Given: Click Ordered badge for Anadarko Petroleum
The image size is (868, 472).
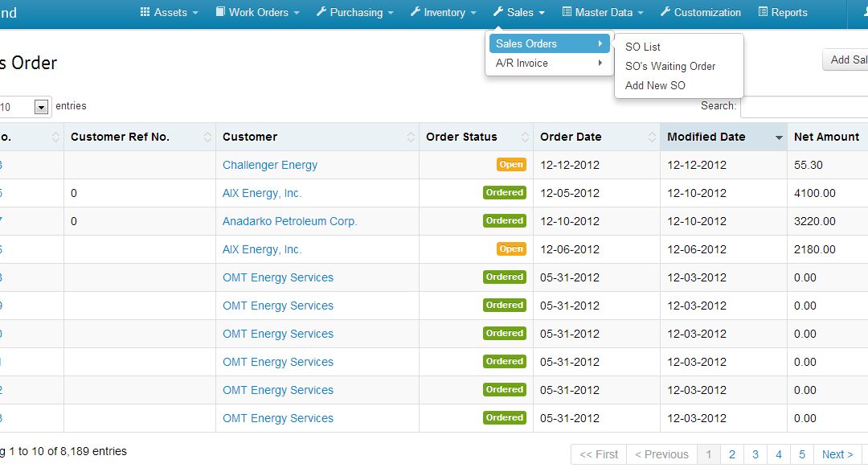Looking at the screenshot, I should coord(504,220).
